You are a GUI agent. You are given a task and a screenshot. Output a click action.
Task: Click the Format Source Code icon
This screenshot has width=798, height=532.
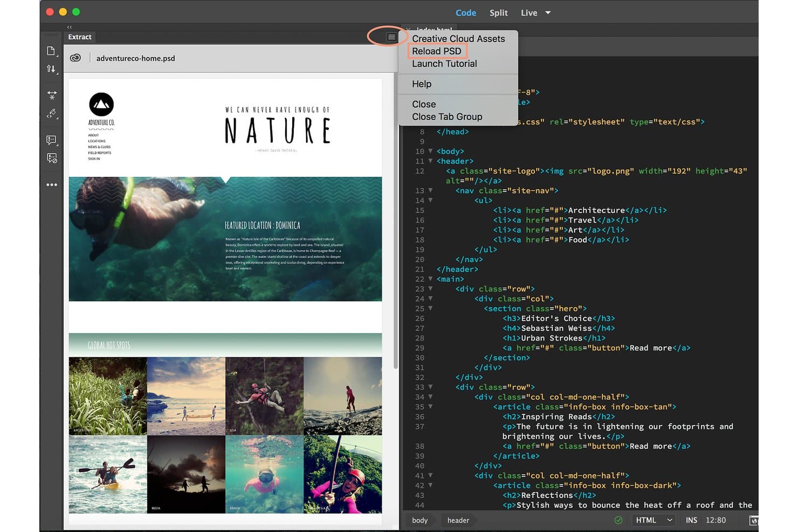(52, 114)
